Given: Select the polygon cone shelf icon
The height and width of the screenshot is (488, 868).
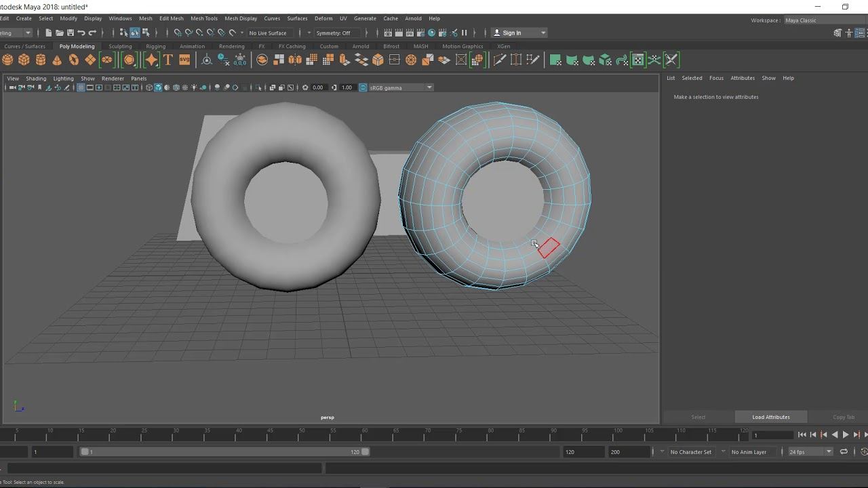Looking at the screenshot, I should click(57, 60).
